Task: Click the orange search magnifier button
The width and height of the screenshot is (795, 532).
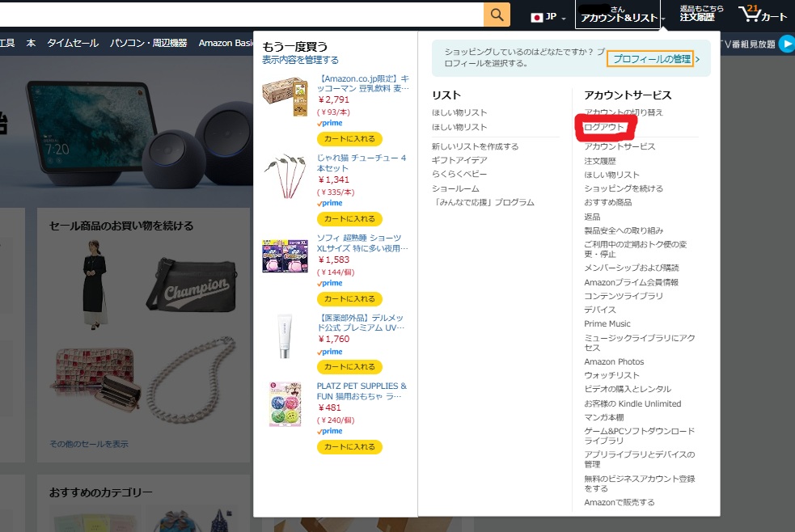Action: click(497, 15)
